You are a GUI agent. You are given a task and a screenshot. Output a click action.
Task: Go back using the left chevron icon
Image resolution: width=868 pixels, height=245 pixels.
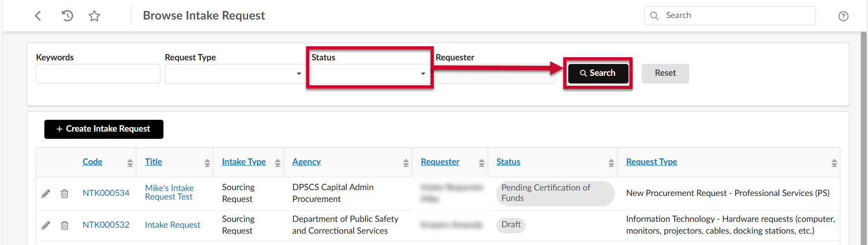coord(38,16)
